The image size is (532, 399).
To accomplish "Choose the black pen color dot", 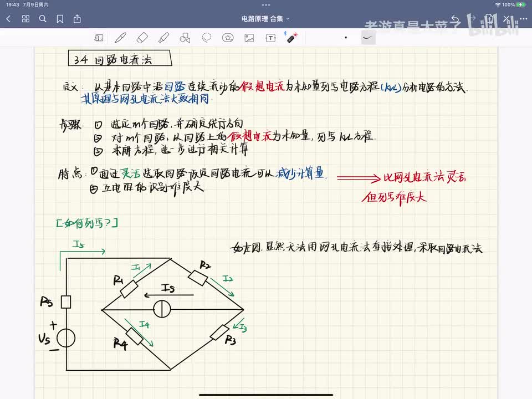I will [x=346, y=38].
